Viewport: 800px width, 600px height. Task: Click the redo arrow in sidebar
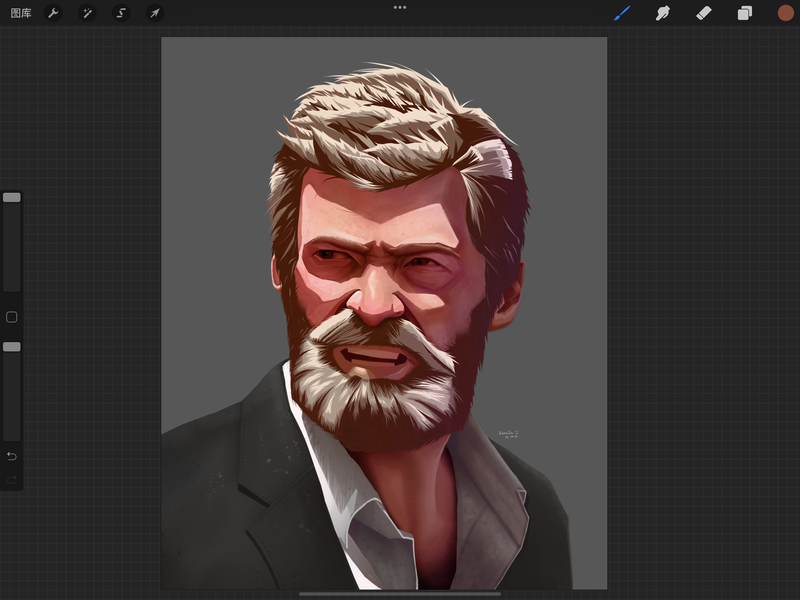pos(12,480)
